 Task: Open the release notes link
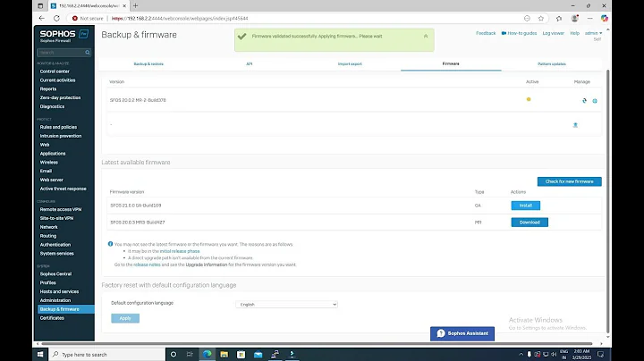click(x=147, y=264)
